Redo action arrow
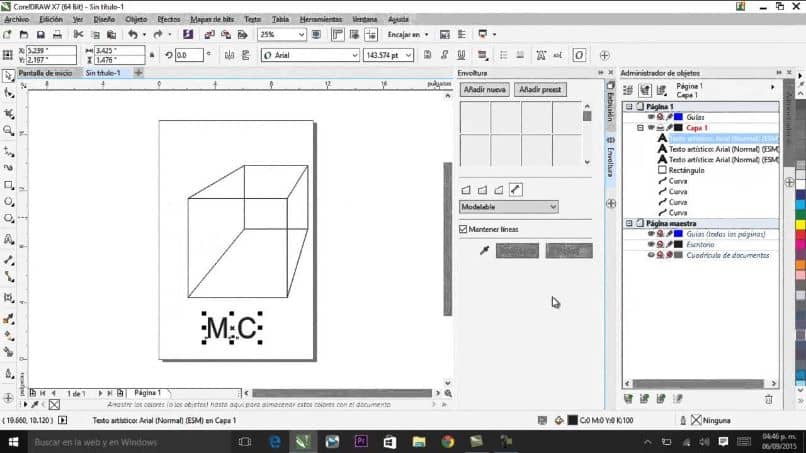Image resolution: width=806 pixels, height=453 pixels. pos(158,34)
